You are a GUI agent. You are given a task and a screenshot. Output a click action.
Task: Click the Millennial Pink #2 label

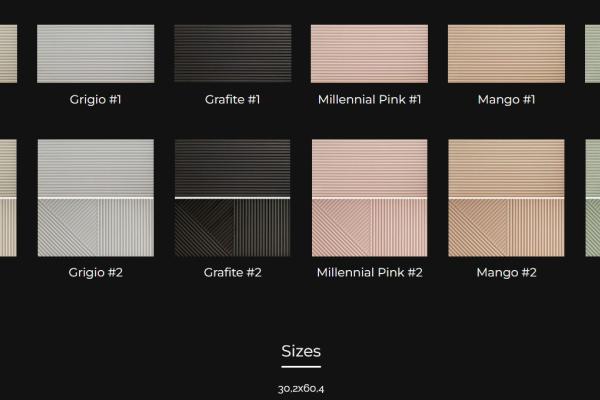pyautogui.click(x=370, y=273)
